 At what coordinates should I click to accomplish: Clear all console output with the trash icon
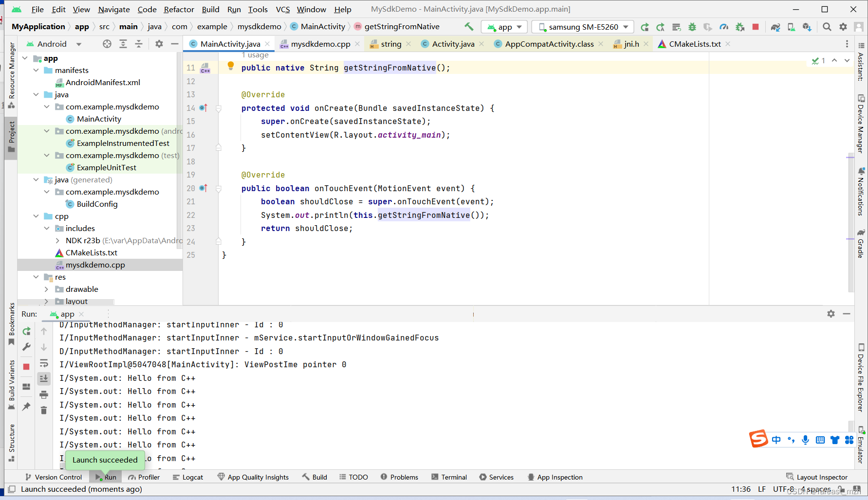pyautogui.click(x=44, y=410)
